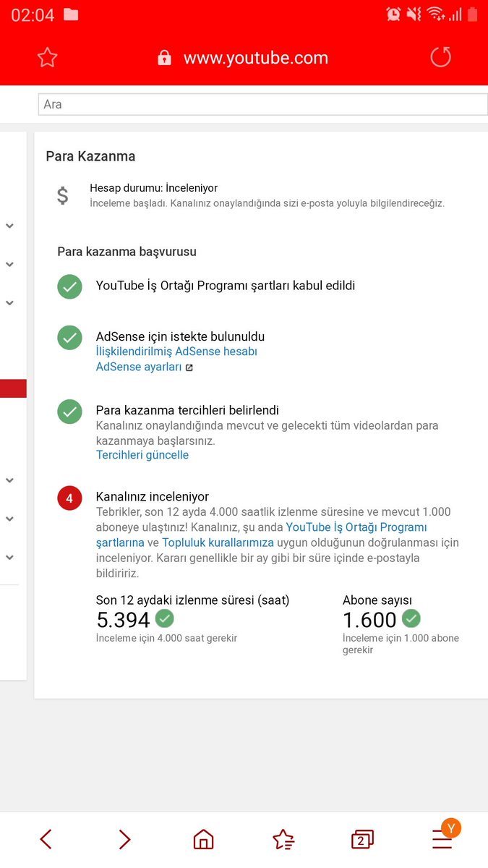Open the browser menu hamburger icon
This screenshot has width=488, height=868.
click(x=442, y=838)
